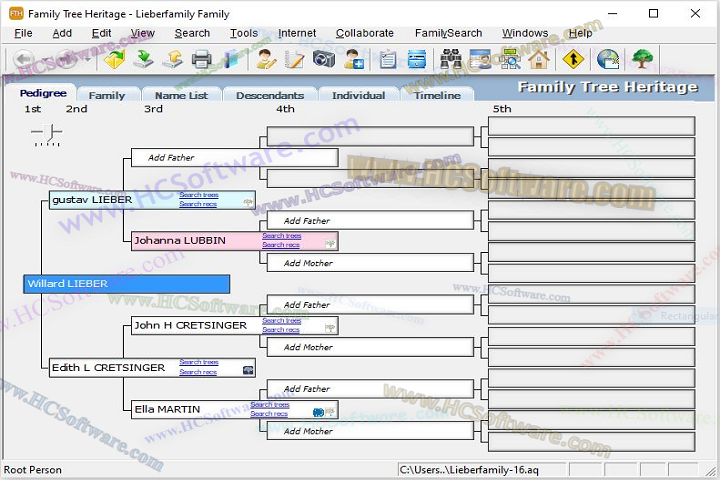Click the blue books icon
720x480 pixels.
[x=231, y=59]
